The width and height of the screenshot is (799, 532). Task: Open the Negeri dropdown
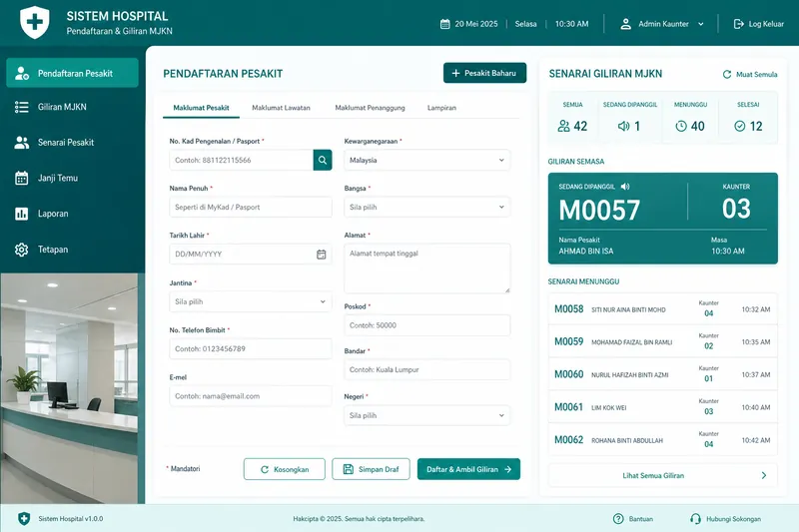[427, 415]
